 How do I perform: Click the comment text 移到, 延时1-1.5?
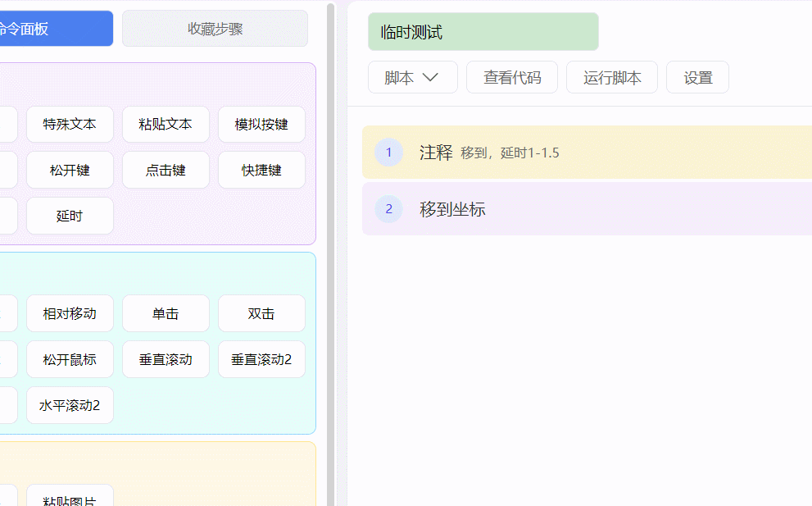pyautogui.click(x=510, y=153)
